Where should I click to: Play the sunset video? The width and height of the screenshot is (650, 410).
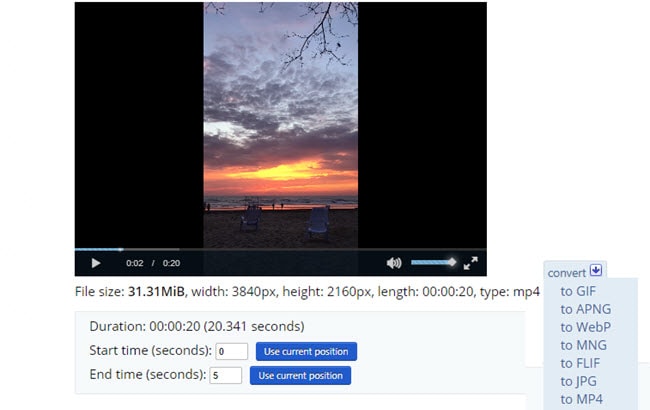point(96,263)
